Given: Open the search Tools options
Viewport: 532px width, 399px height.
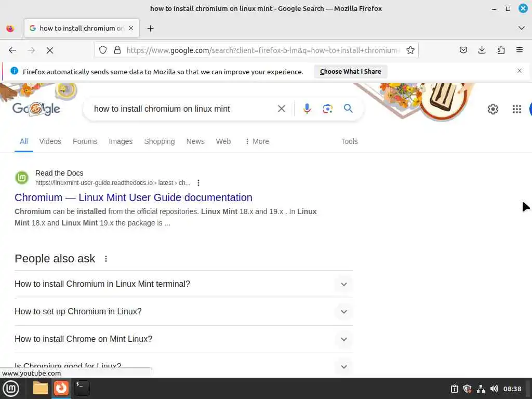Looking at the screenshot, I should click(349, 141).
